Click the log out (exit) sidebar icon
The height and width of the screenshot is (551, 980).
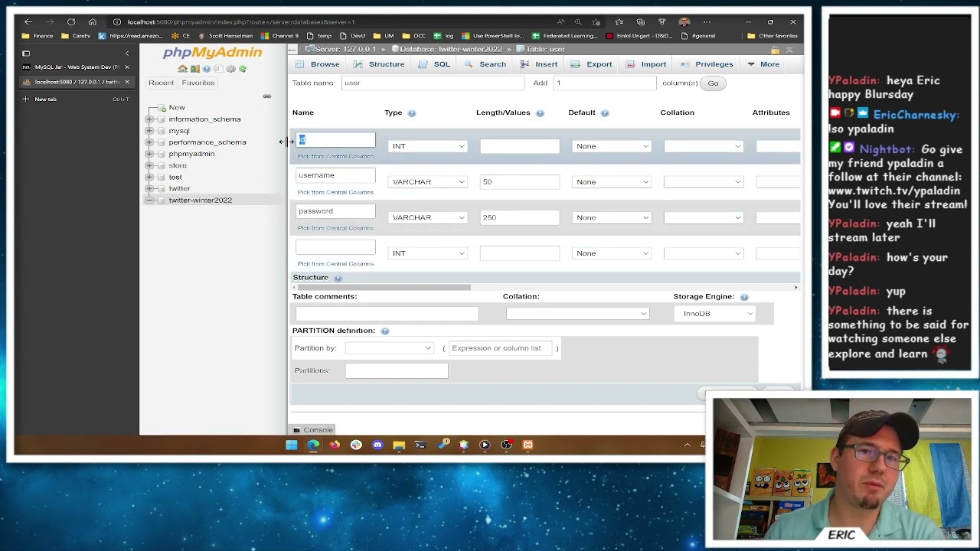pos(194,69)
